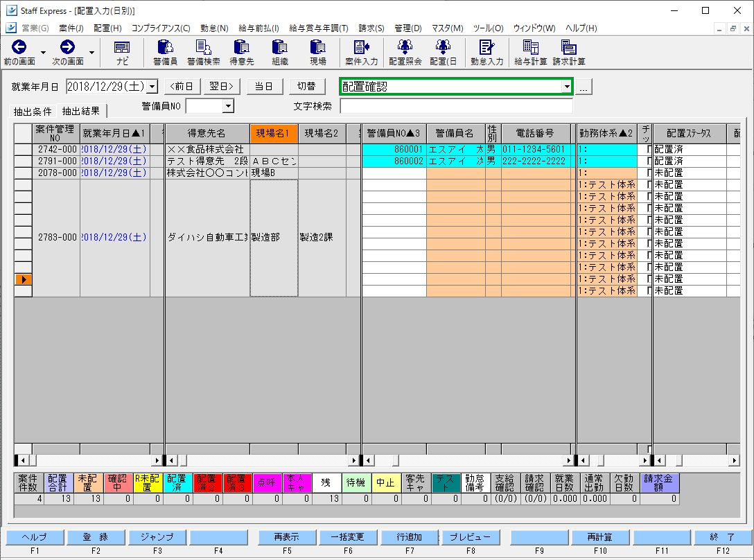The width and height of the screenshot is (754, 560).
Task: Open the 警備員 toolbar icon
Action: tap(166, 53)
